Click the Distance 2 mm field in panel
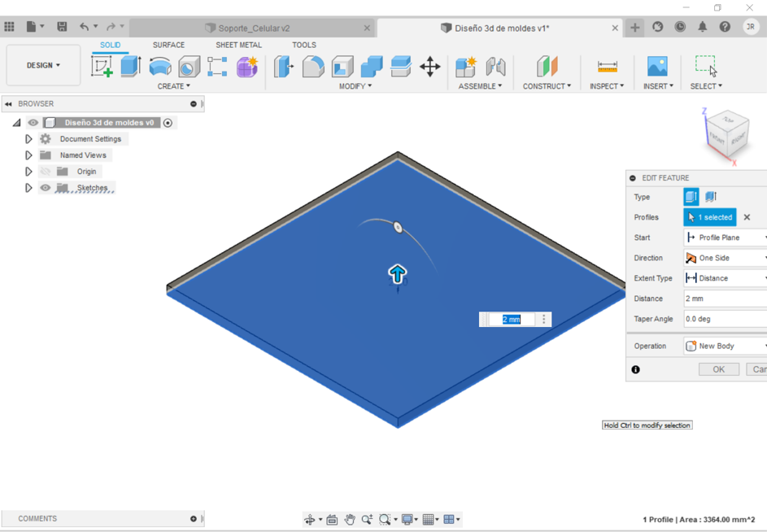 [725, 299]
